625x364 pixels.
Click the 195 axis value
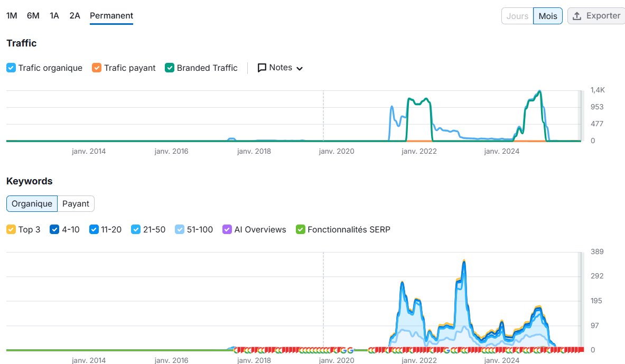596,301
